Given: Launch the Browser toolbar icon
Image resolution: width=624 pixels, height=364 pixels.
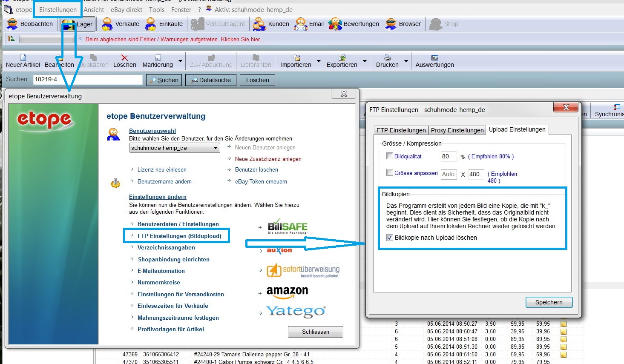Looking at the screenshot, I should click(391, 24).
